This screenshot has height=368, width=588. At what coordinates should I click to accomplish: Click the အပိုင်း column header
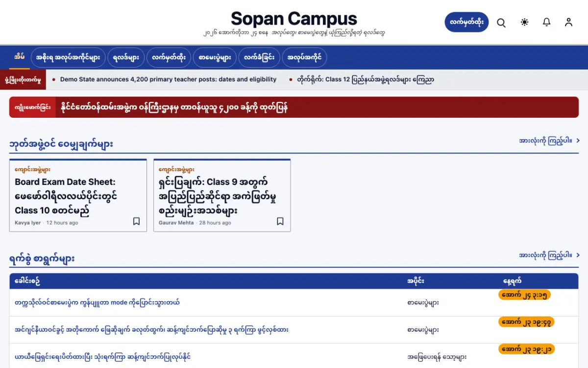[416, 281]
